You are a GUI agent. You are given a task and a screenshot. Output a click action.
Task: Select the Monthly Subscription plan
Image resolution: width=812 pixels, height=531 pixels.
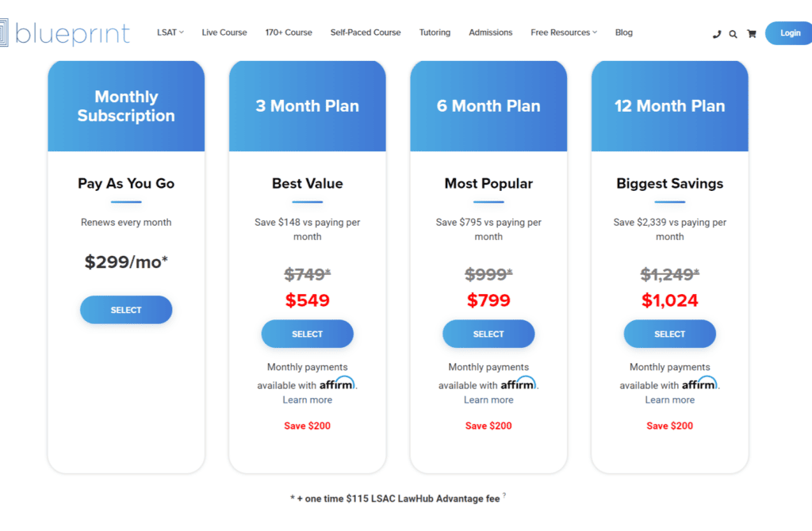(126, 310)
